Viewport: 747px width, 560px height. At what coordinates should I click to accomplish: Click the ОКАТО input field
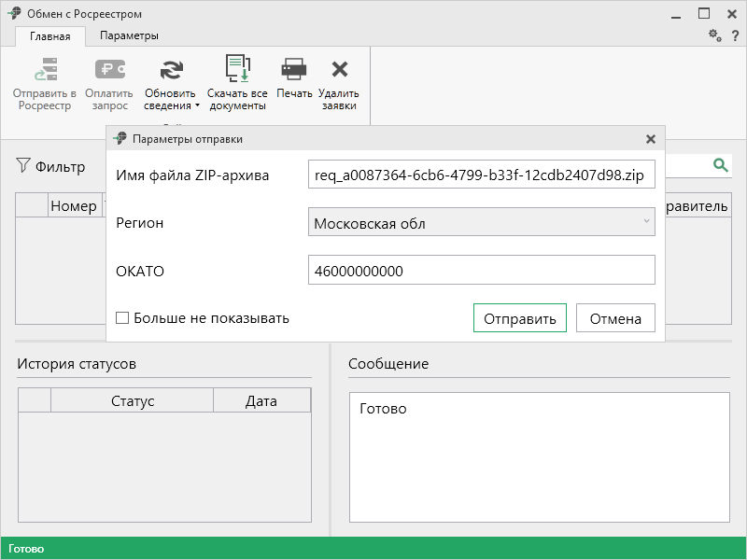pyautogui.click(x=481, y=271)
